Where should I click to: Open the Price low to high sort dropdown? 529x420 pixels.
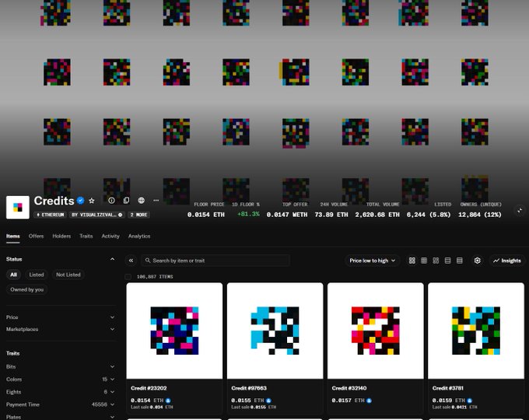[x=372, y=261]
